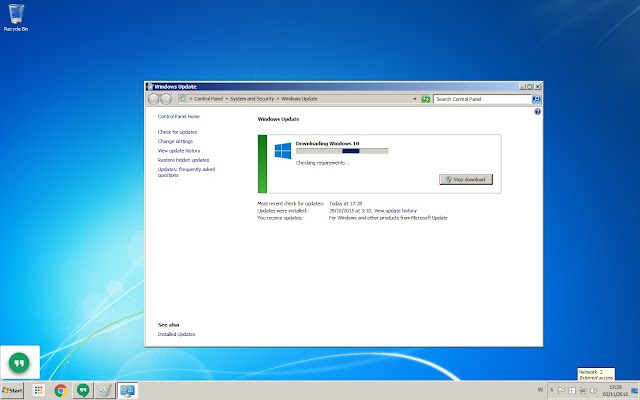Select the Windows Update taskbar button
The image size is (640, 400).
tap(127, 391)
